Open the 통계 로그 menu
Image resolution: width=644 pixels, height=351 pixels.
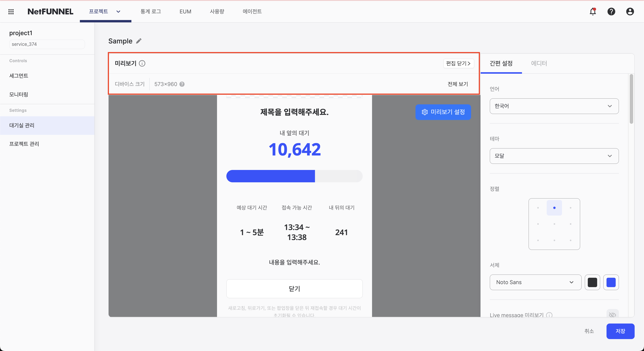click(151, 12)
